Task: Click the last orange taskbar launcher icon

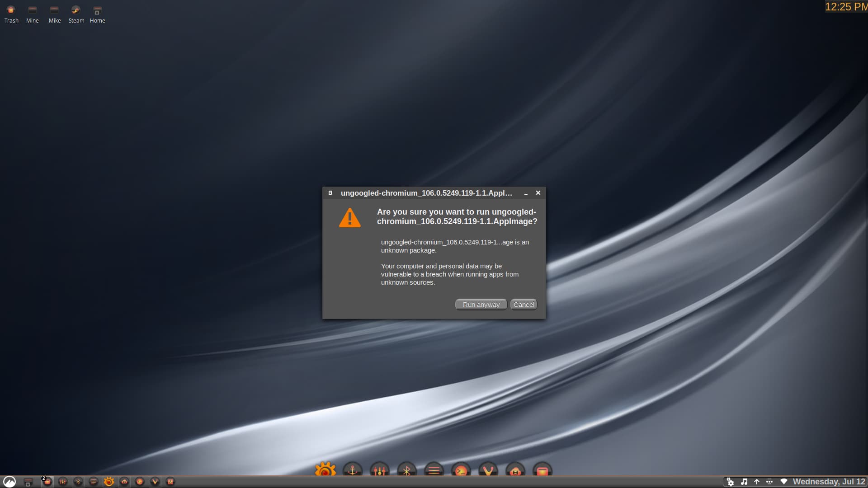Action: tap(170, 482)
